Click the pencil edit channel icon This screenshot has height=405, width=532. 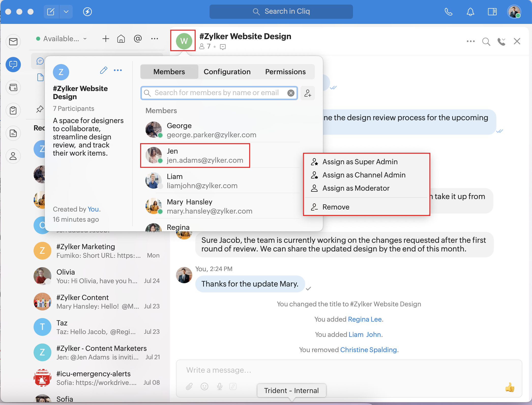(x=104, y=70)
